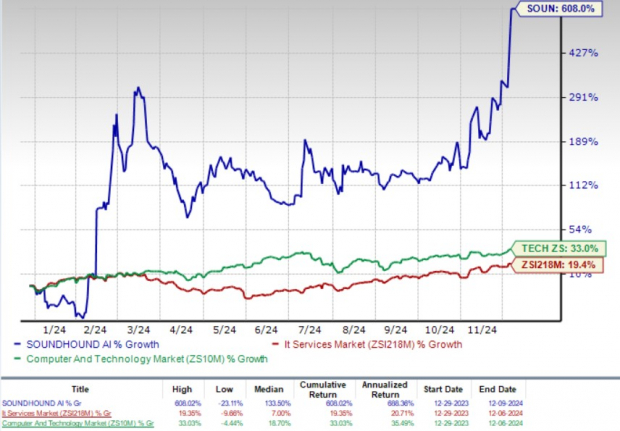Click It Services Market Annualized Return 20.71%
Screen dimensions: 620x431
403,414
